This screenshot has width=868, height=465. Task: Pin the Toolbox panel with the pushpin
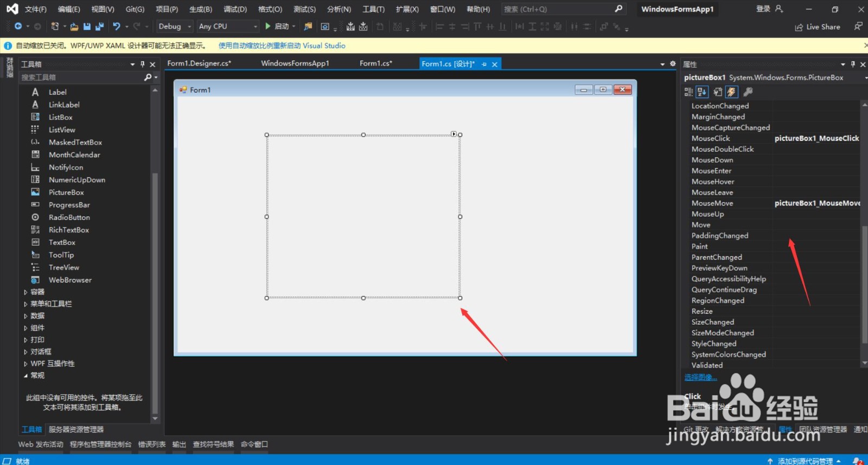tap(143, 64)
